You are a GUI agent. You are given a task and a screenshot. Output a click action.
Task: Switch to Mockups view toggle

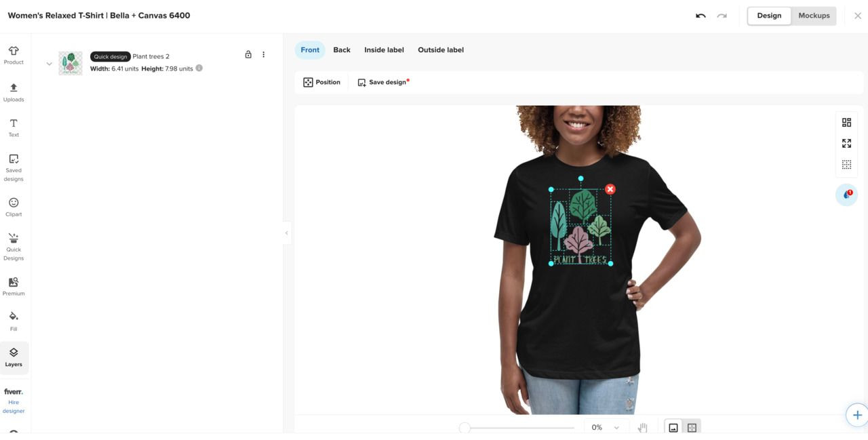[x=814, y=16]
